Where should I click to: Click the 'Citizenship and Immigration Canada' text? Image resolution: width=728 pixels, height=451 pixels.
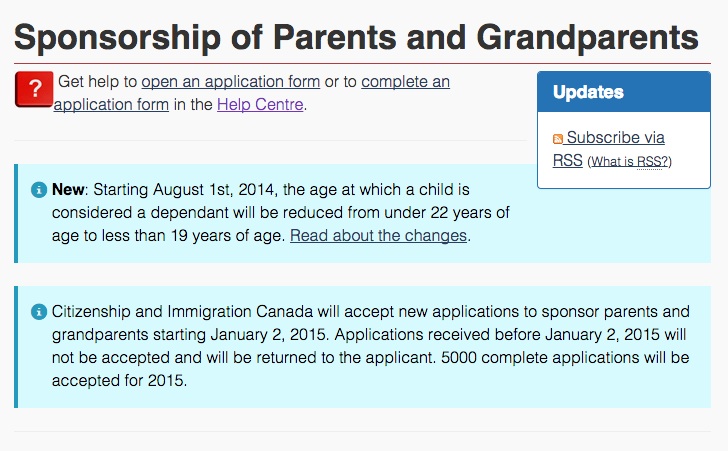tap(182, 312)
